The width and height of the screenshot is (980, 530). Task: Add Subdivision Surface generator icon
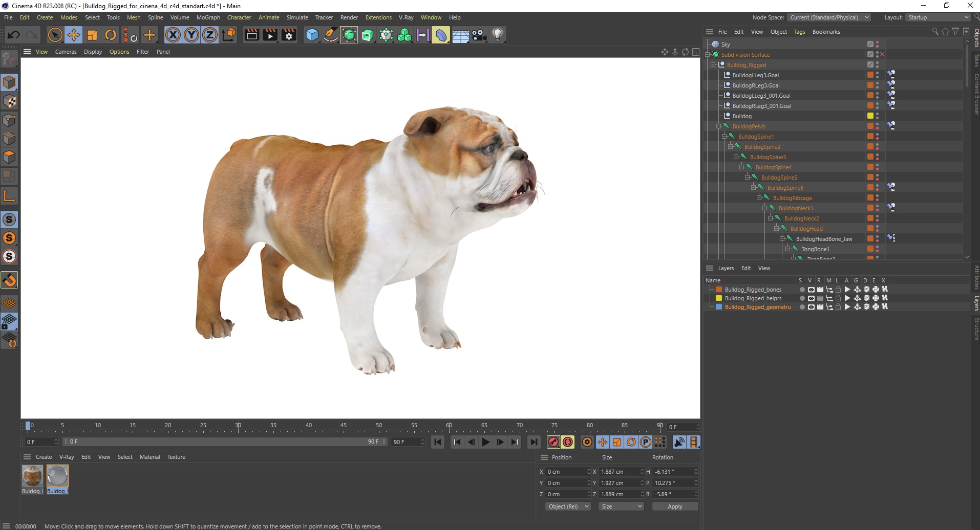point(349,35)
